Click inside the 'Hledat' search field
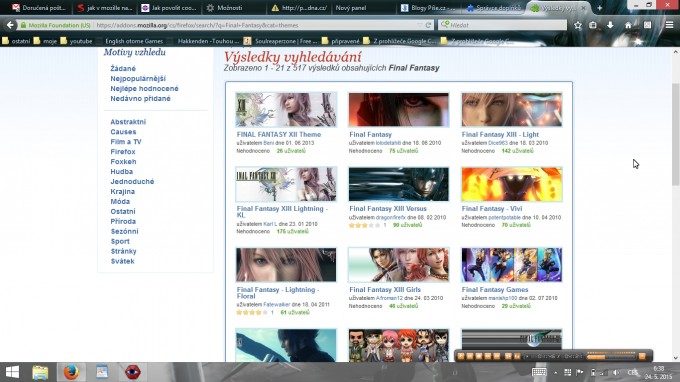The height and width of the screenshot is (382, 680). coord(502,25)
